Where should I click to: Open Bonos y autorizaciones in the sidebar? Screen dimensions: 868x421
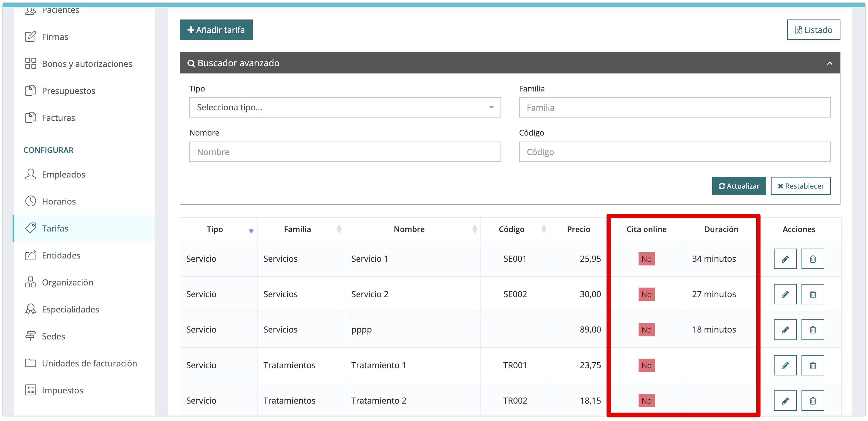87,64
